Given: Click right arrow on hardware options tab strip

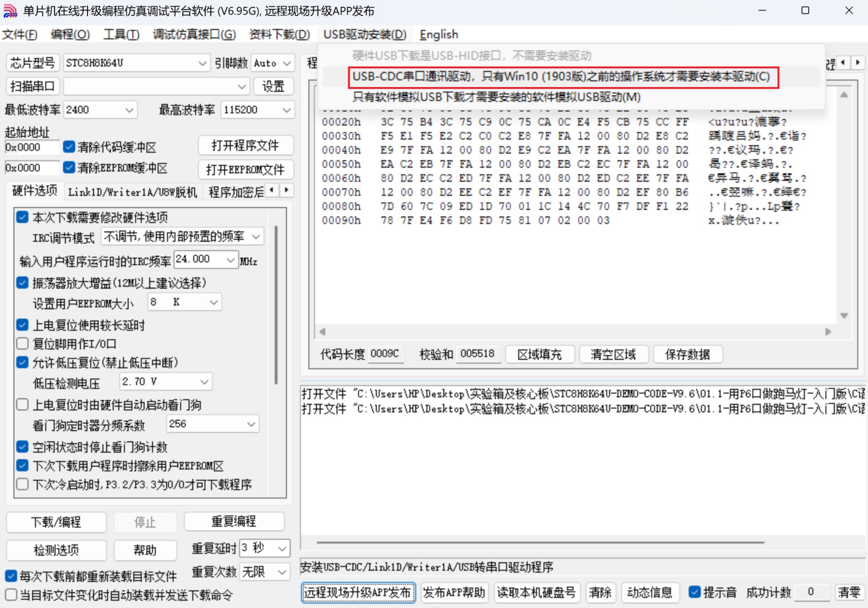Looking at the screenshot, I should click(x=286, y=190).
